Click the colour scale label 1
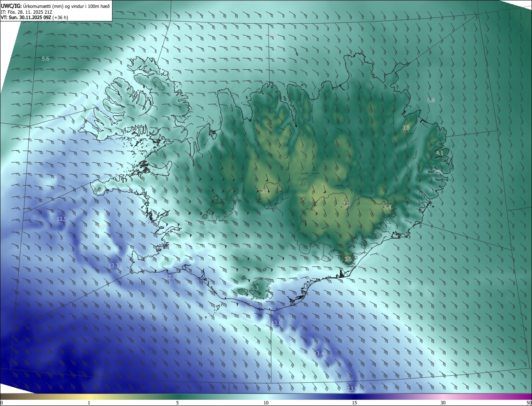This screenshot has width=532, height=406. [89, 403]
